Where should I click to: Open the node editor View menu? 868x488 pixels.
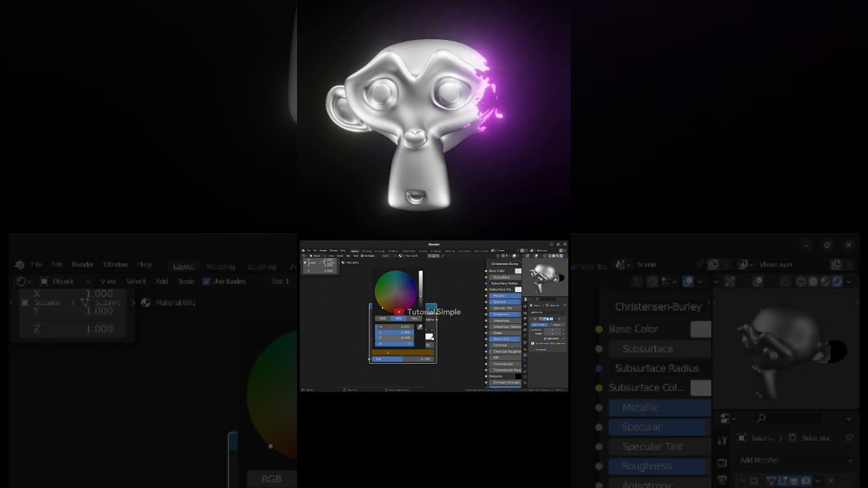tap(332, 256)
